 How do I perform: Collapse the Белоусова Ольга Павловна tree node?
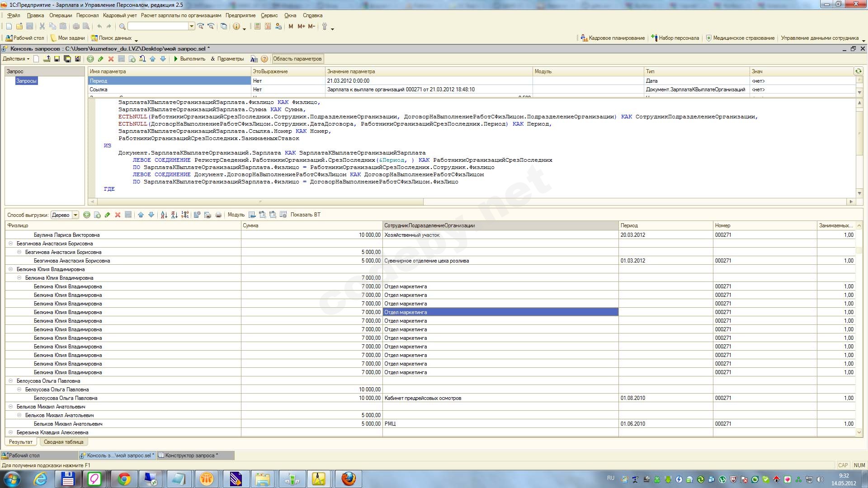pyautogui.click(x=11, y=381)
